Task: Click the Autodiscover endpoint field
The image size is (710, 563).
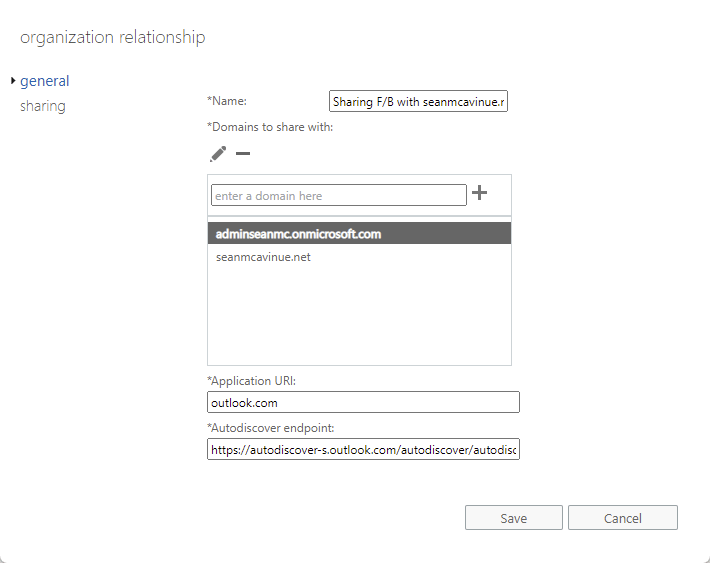Action: 363,450
